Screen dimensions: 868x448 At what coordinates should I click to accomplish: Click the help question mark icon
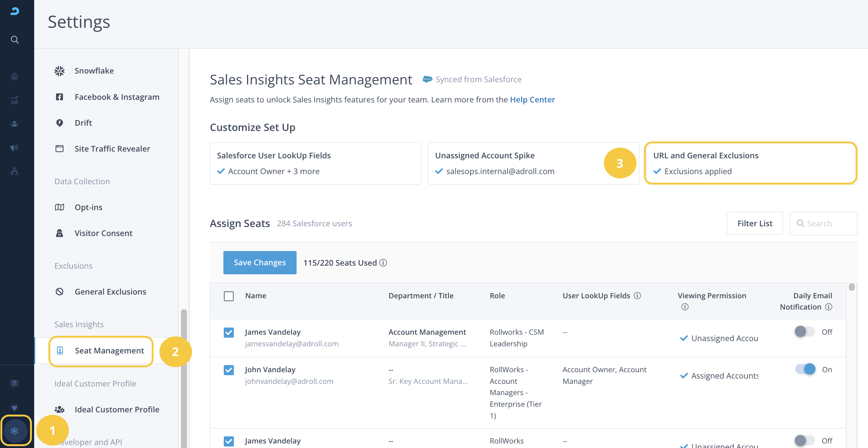tap(15, 383)
